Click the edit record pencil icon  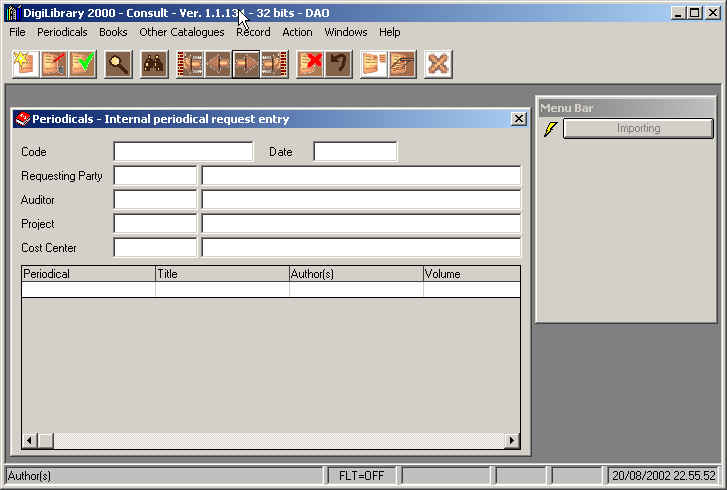tap(54, 64)
